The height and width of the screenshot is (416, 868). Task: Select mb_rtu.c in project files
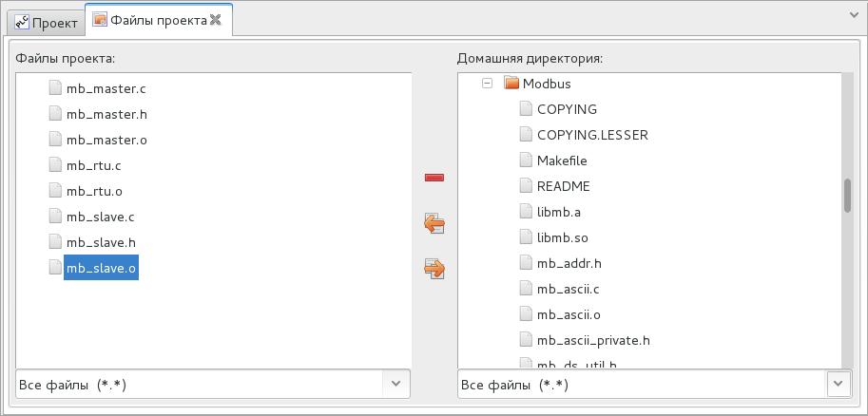93,165
